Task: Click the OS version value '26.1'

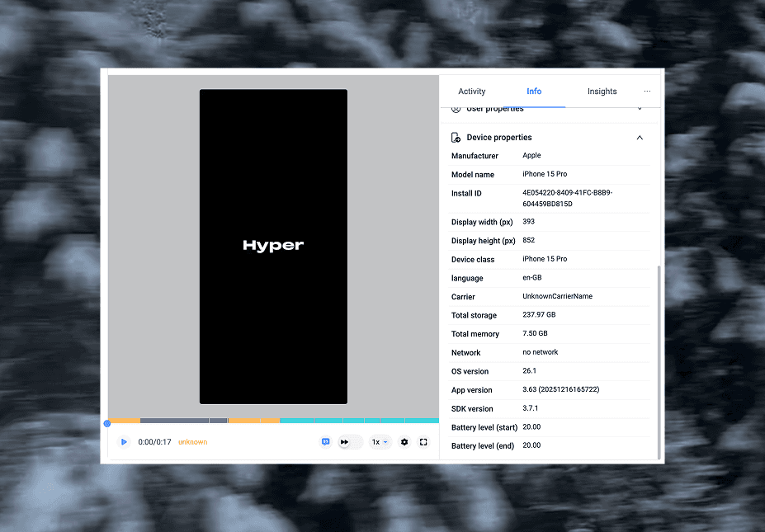Action: coord(529,370)
